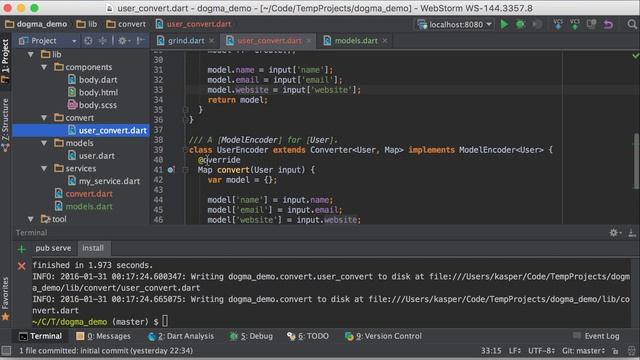Collapse the components folder
The width and height of the screenshot is (640, 360).
pyautogui.click(x=44, y=67)
